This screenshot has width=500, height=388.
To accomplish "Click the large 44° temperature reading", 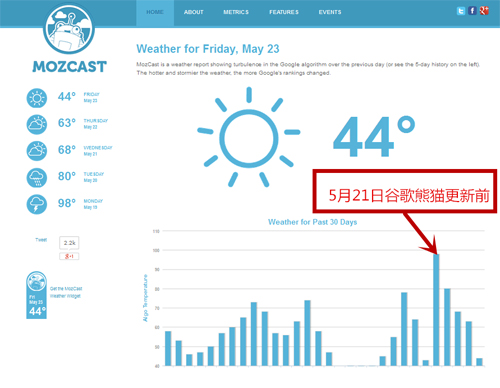I will point(374,137).
